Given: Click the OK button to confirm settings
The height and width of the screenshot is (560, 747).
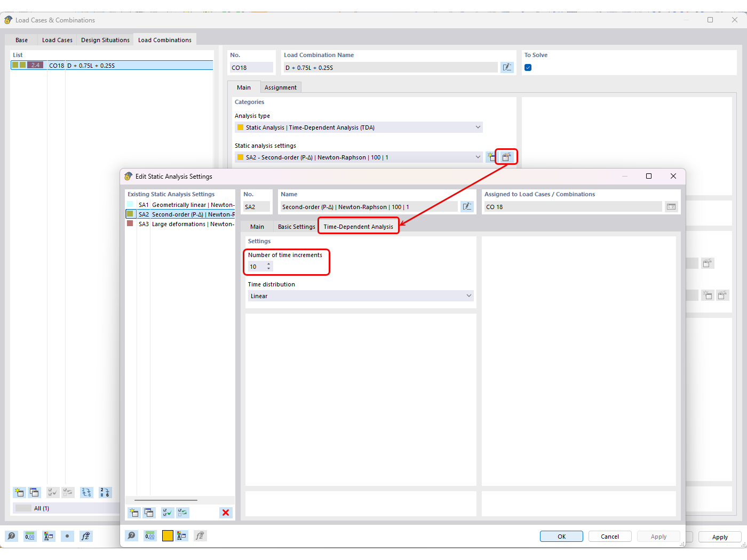Looking at the screenshot, I should coord(561,536).
